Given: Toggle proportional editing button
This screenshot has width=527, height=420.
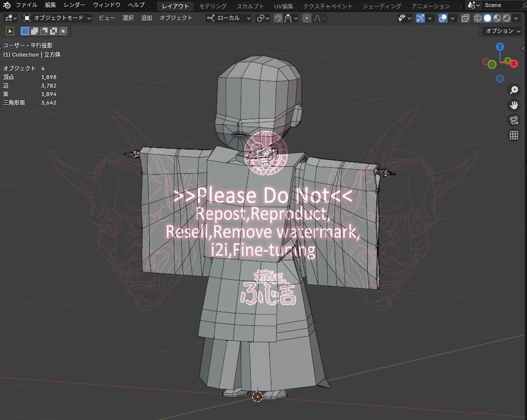Looking at the screenshot, I should point(307,18).
